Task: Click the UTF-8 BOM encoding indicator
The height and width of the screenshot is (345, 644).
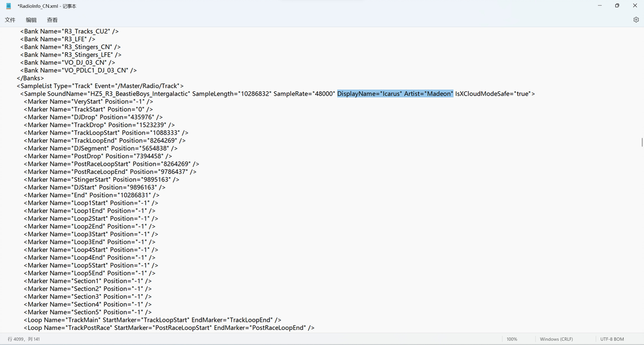Action: click(612, 339)
